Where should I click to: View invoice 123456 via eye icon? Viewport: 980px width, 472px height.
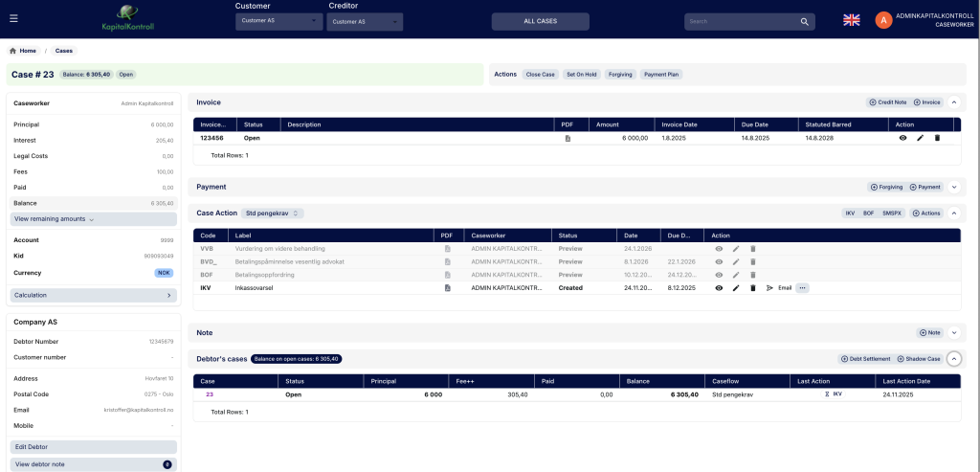click(902, 138)
